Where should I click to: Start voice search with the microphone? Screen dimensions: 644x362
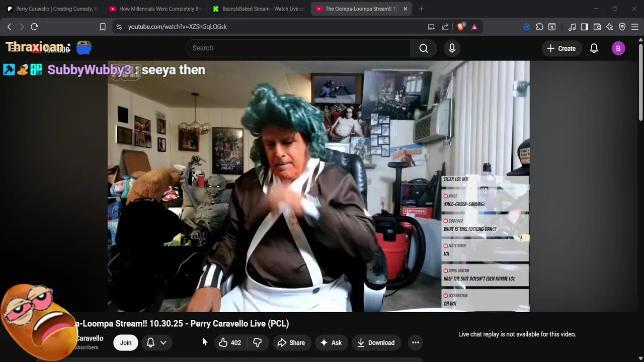[x=452, y=48]
